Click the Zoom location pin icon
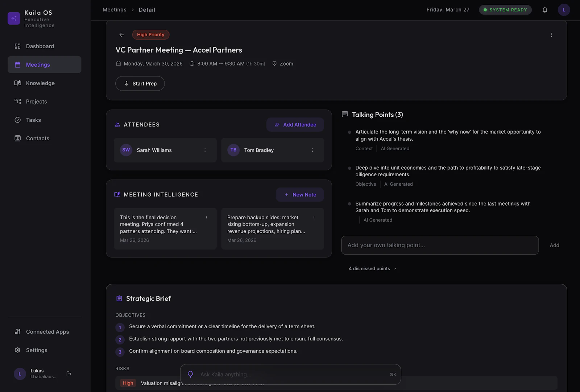580x392 pixels. tap(274, 64)
